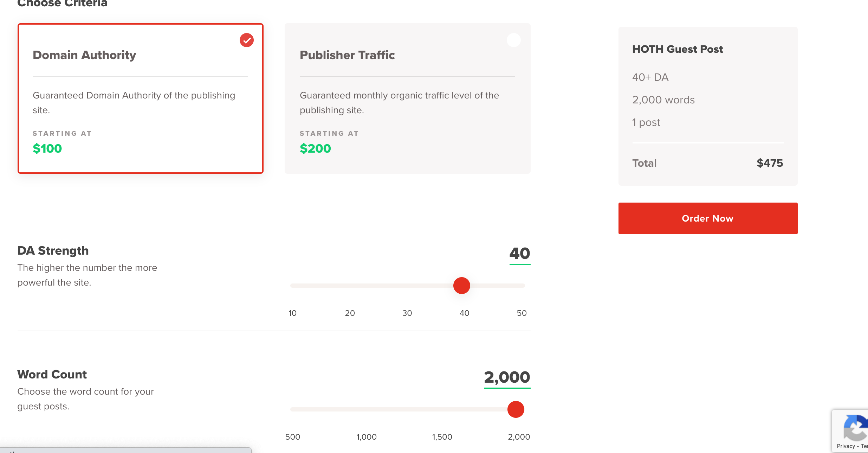Click the Word Count value 2,000 field

click(x=507, y=377)
